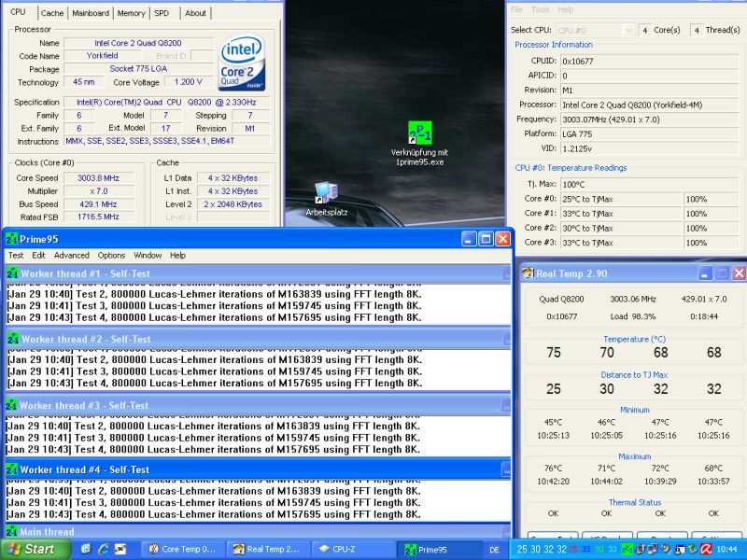Click the Code Name value Yorkfield

[x=102, y=56]
